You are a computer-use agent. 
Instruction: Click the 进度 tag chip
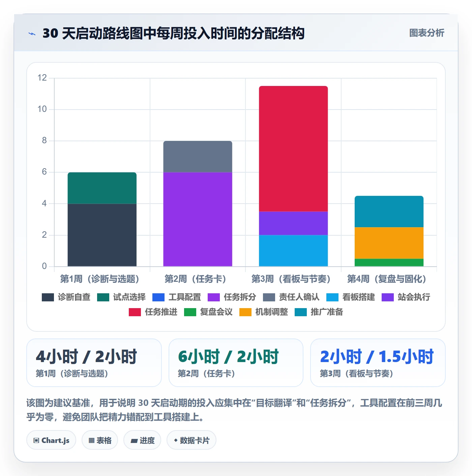click(142, 440)
